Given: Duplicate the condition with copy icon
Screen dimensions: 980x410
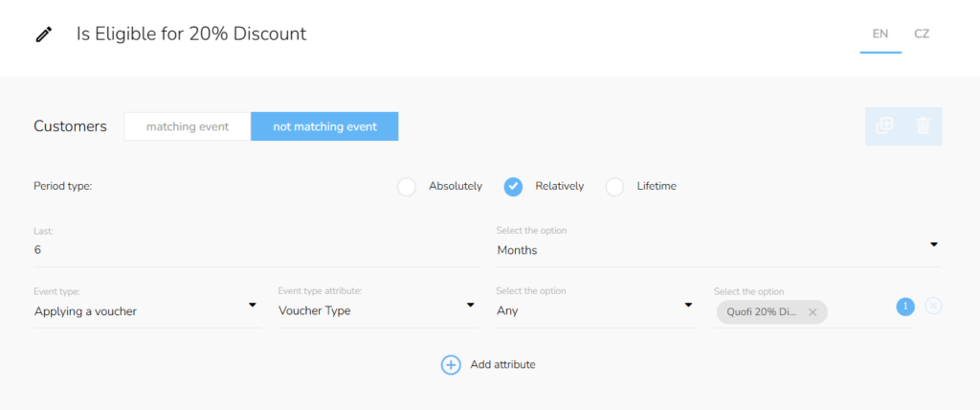Looking at the screenshot, I should coord(884,125).
